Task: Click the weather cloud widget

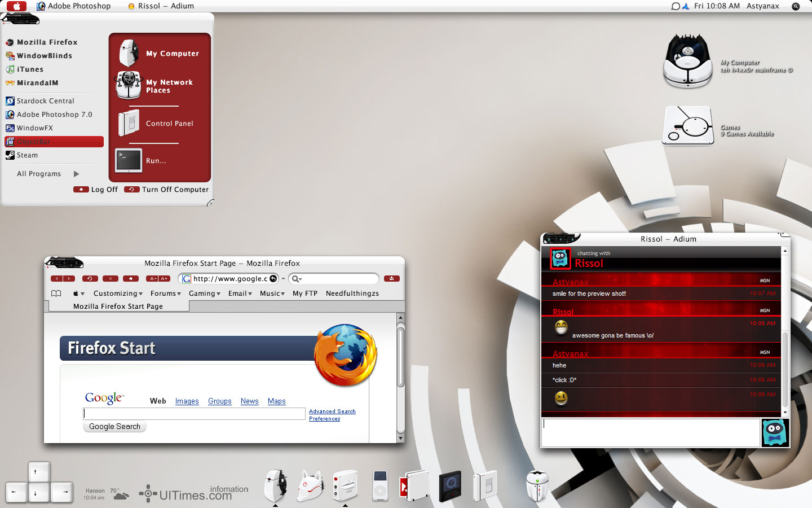Action: pos(121,495)
